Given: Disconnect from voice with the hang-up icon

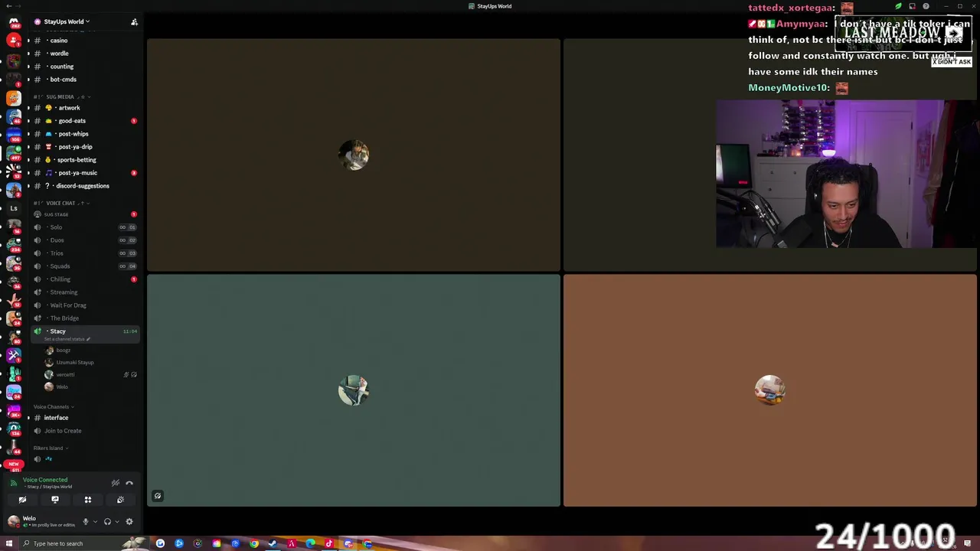Looking at the screenshot, I should [x=129, y=483].
